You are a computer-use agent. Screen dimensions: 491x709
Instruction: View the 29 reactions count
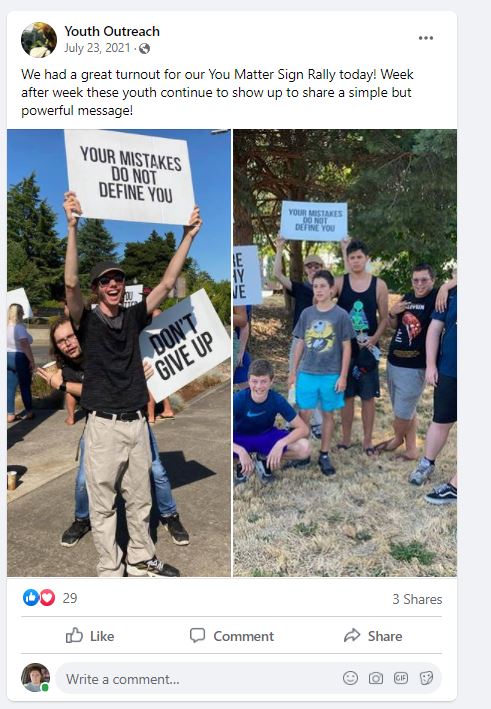(70, 598)
